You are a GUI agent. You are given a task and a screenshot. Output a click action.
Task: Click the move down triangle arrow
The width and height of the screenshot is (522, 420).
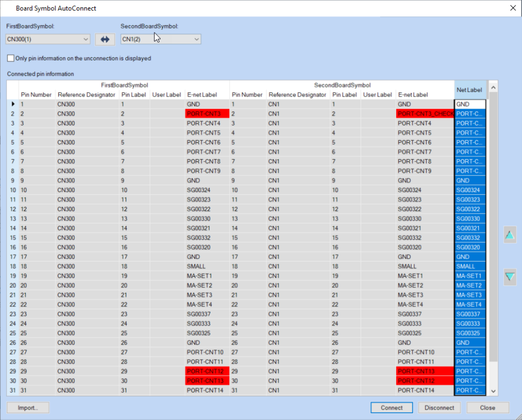point(509,277)
